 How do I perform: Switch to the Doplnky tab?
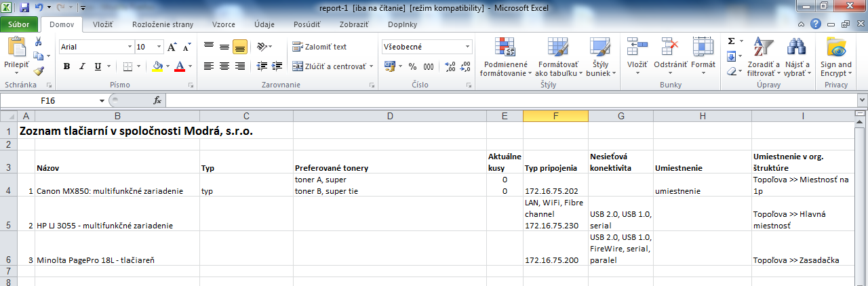pos(403,24)
